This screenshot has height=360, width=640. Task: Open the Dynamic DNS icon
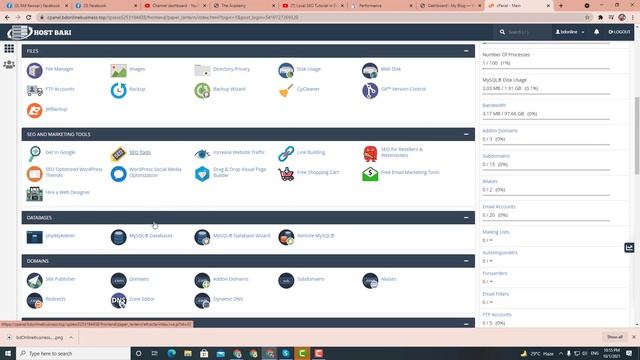[x=202, y=300]
